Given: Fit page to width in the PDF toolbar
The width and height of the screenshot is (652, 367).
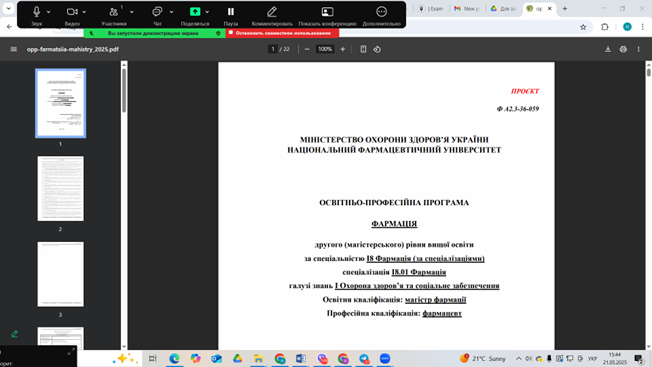Looking at the screenshot, I should tap(363, 49).
